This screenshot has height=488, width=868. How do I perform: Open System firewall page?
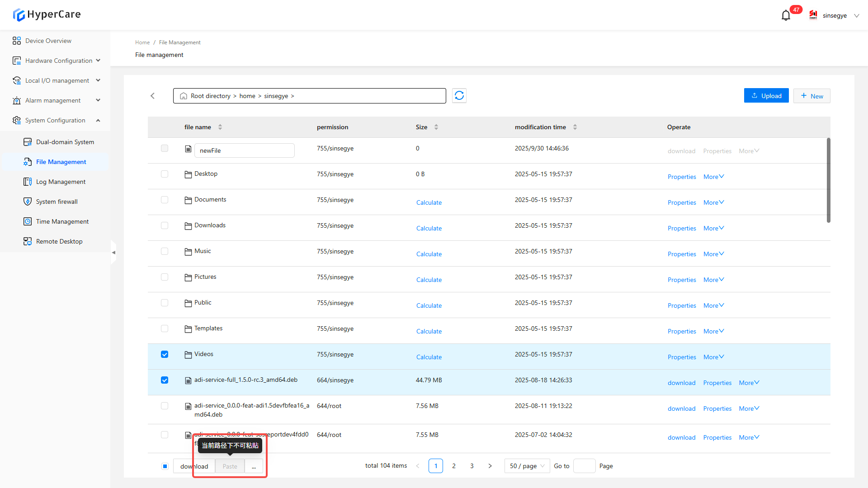[57, 202]
